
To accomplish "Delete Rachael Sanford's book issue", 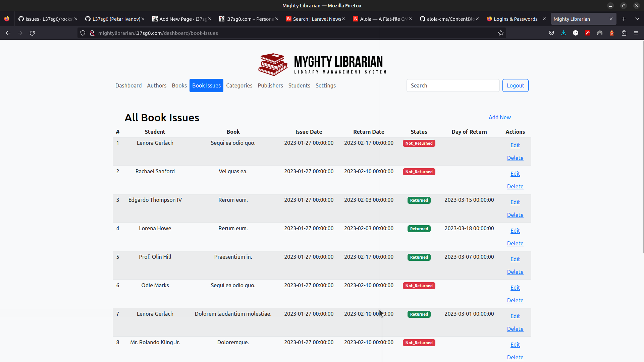I will (x=515, y=186).
